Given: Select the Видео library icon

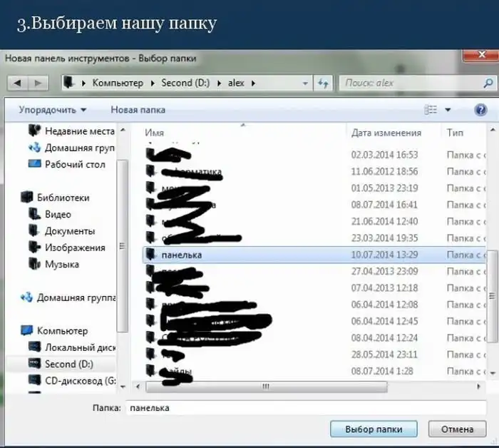Looking at the screenshot, I should 34,214.
